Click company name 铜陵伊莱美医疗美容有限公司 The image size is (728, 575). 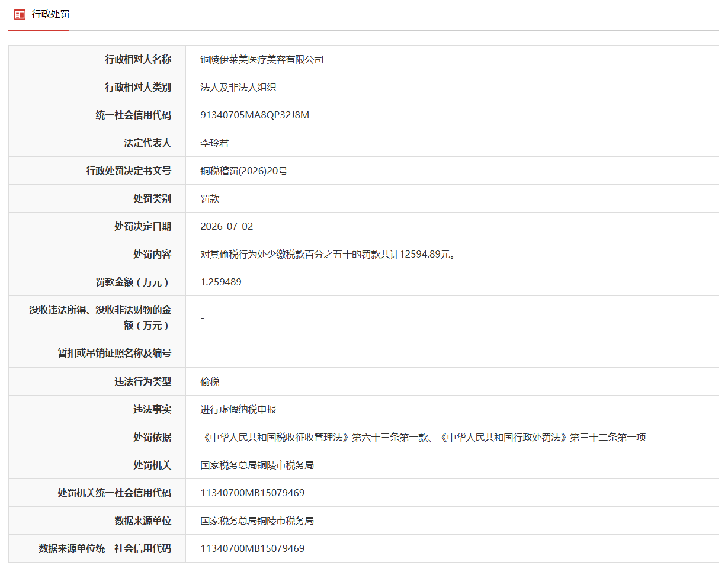[x=262, y=59]
